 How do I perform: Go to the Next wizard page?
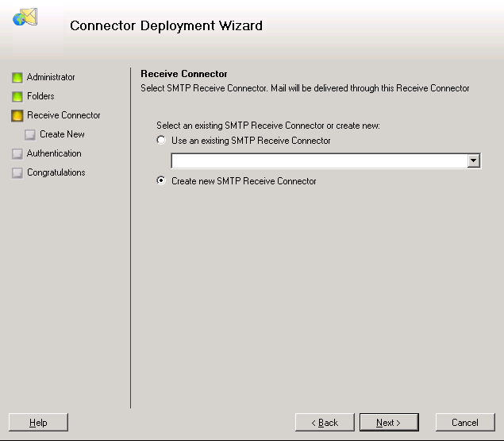389,422
